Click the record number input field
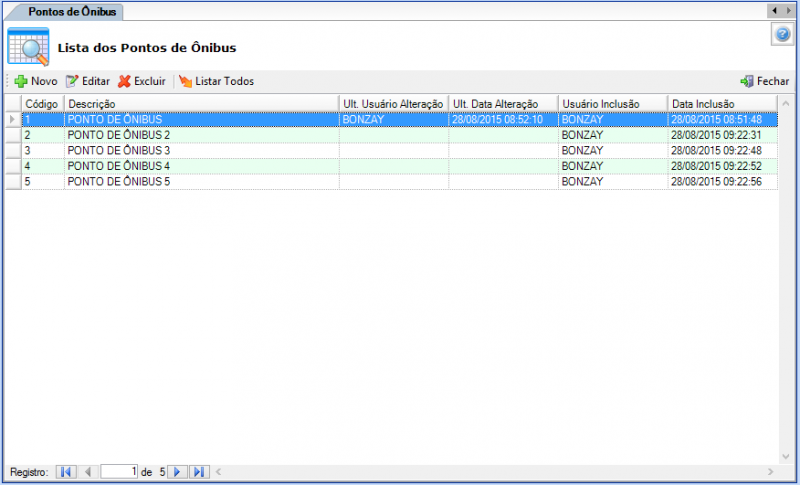The image size is (800, 485). tap(119, 471)
